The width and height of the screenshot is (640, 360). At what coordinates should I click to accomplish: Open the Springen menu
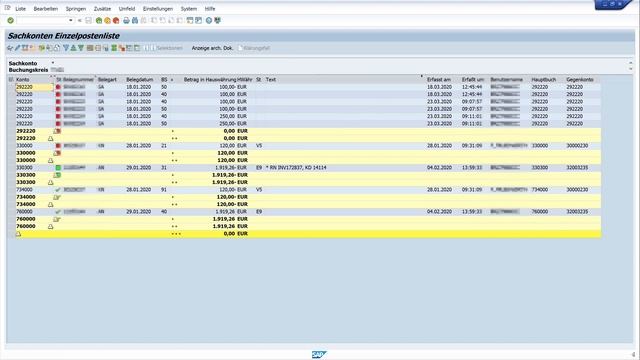click(76, 9)
